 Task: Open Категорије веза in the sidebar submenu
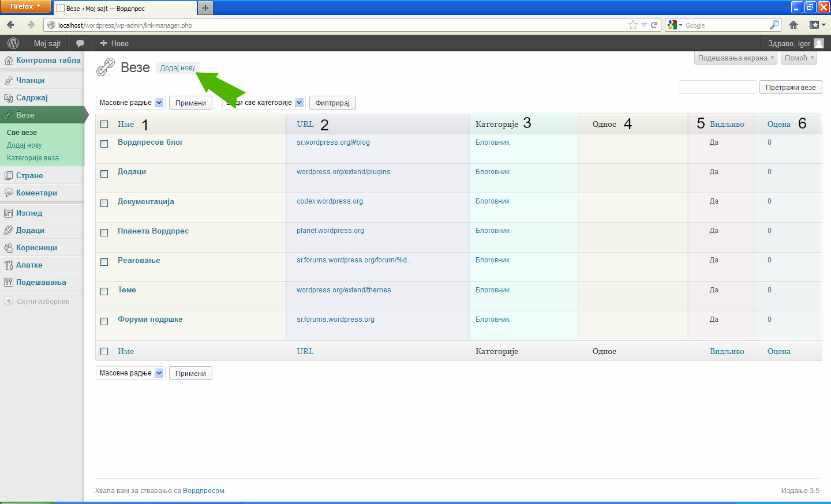[x=33, y=158]
